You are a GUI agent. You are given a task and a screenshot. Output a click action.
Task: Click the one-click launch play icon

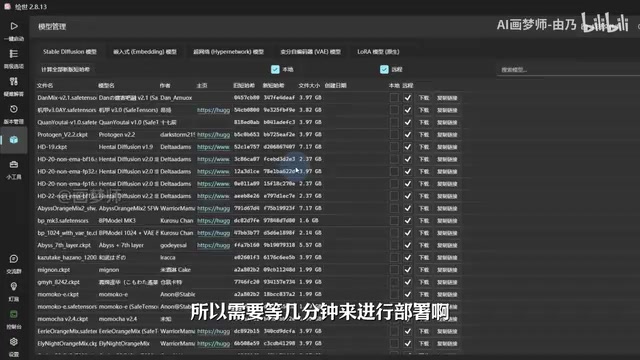click(x=14, y=26)
